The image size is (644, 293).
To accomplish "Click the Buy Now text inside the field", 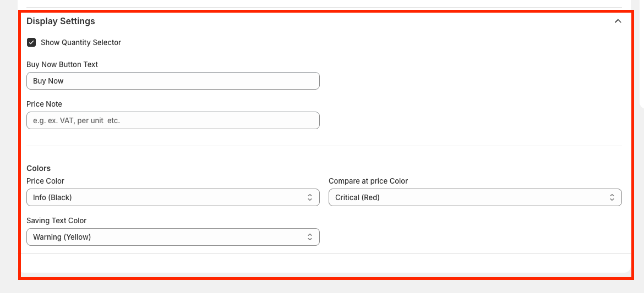I will (x=48, y=81).
